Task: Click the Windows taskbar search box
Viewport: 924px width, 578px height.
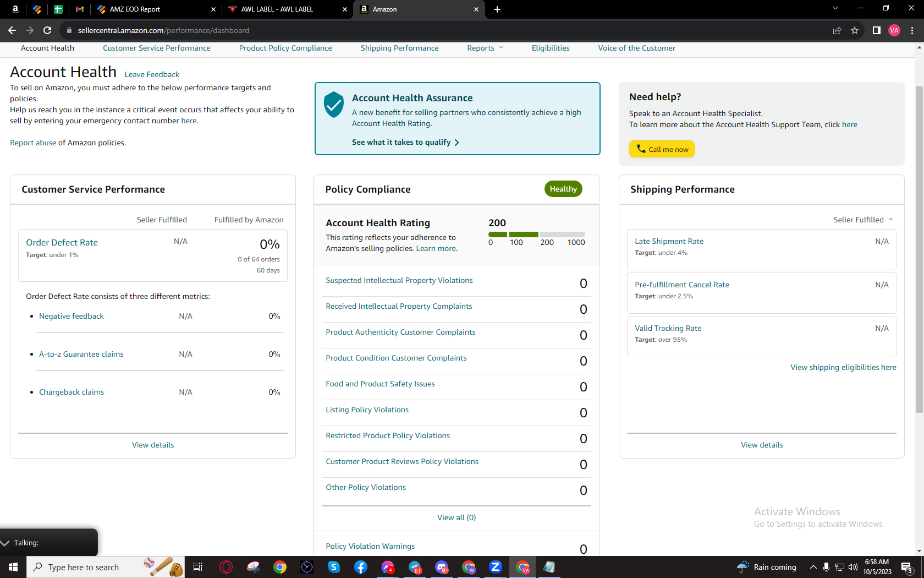Action: tap(106, 567)
